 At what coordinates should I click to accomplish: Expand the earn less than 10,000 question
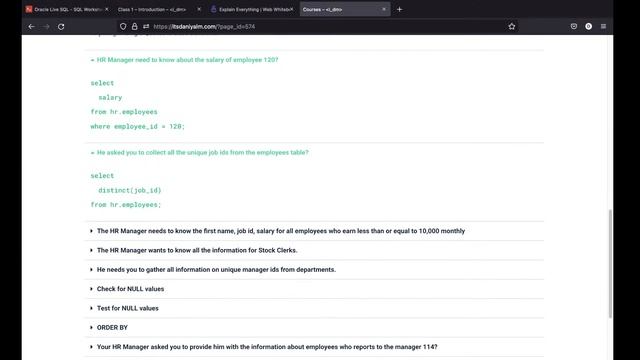(314, 231)
